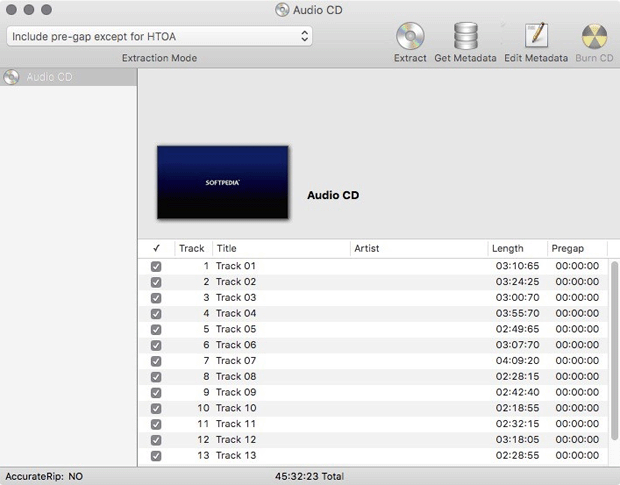The height and width of the screenshot is (485, 620).
Task: Click the CD icon in the window title
Action: click(x=282, y=10)
